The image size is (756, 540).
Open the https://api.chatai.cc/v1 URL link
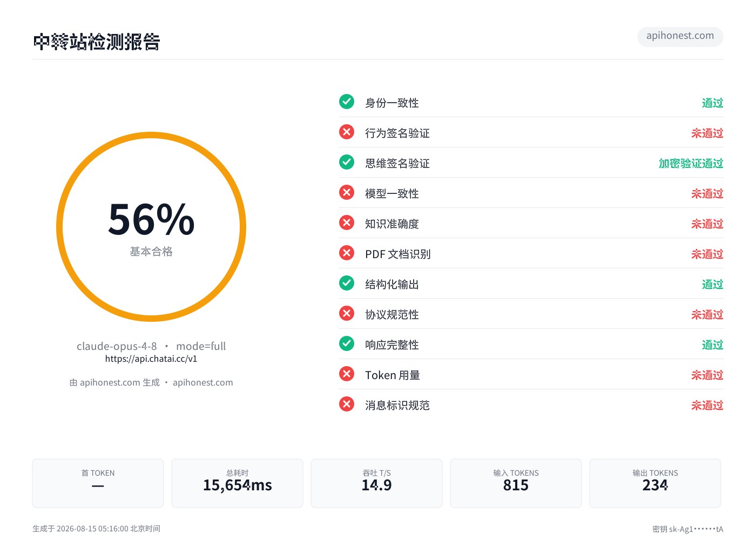point(151,359)
